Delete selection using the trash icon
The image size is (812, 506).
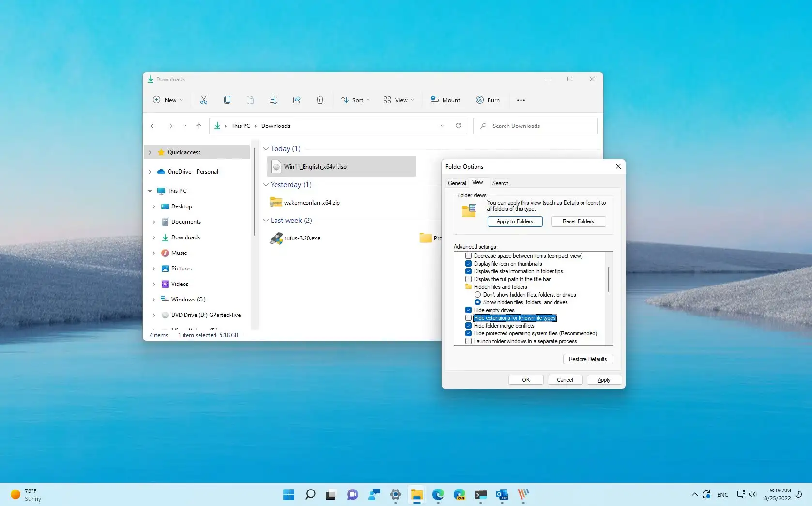pos(320,100)
